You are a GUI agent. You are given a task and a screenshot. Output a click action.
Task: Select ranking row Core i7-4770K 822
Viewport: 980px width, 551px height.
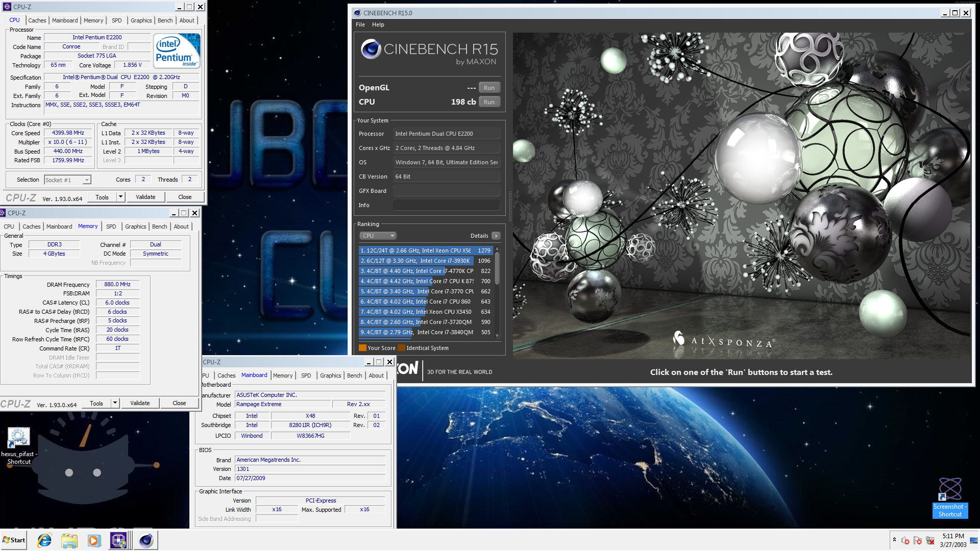(426, 271)
